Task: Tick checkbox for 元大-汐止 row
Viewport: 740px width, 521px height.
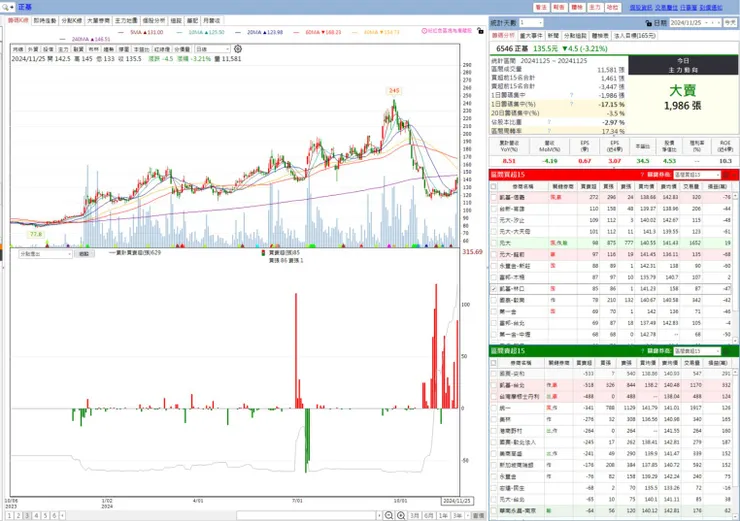Action: pyautogui.click(x=494, y=220)
